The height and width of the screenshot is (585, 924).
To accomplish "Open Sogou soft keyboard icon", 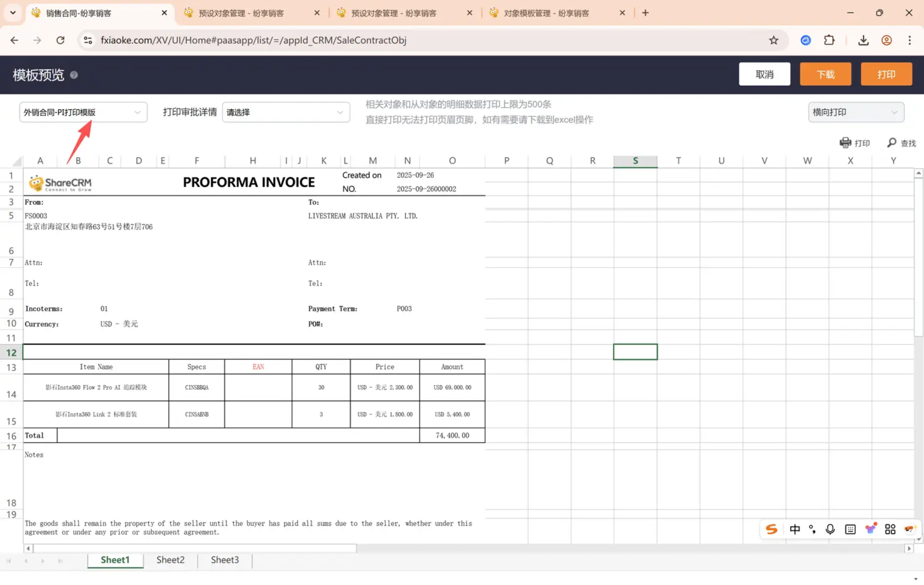I will (850, 529).
